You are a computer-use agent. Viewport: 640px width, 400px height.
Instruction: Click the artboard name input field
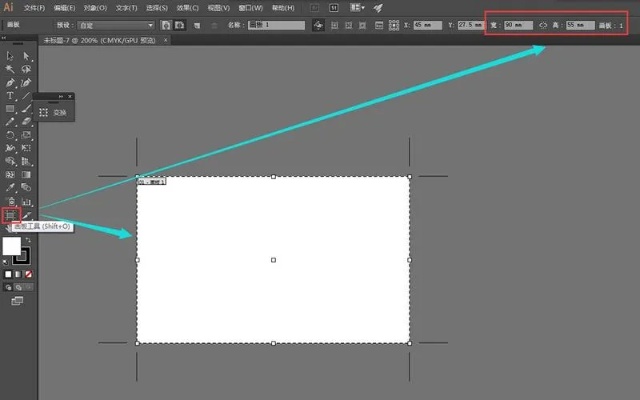tap(276, 25)
